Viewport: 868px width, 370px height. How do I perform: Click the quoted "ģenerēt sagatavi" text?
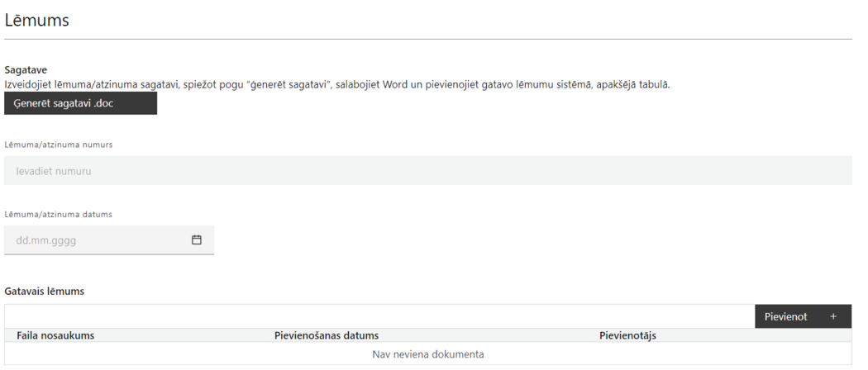click(x=288, y=85)
